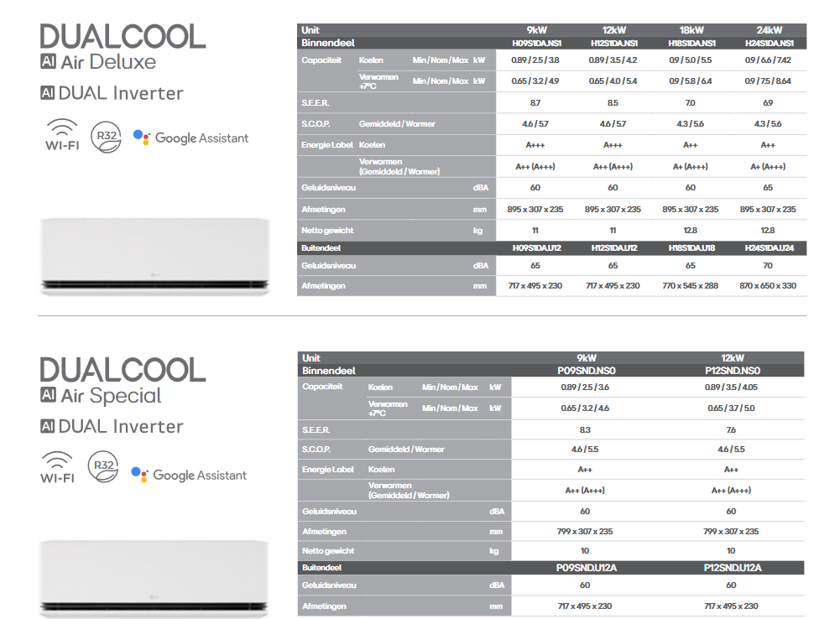The height and width of the screenshot is (619, 840).
Task: Click the DUALCOOL heading above Air Deluxe
Action: (x=123, y=36)
